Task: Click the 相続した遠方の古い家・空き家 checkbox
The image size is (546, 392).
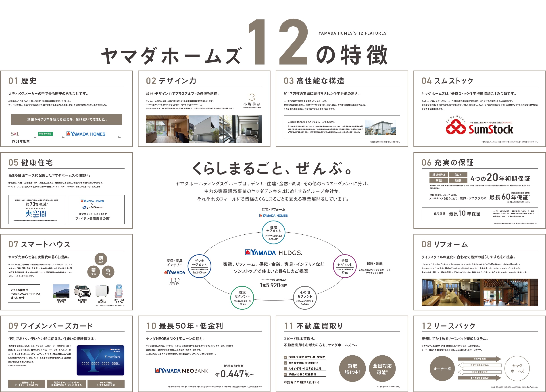Action: point(285,357)
